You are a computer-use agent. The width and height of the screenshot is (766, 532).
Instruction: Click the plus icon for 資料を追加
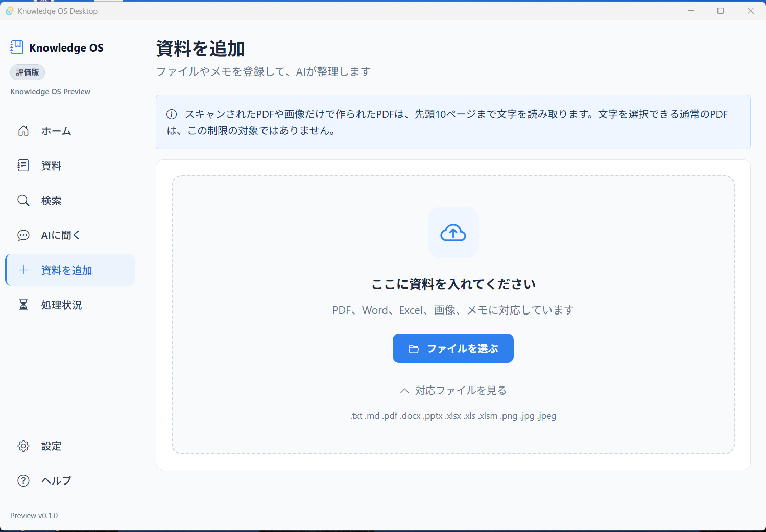23,270
